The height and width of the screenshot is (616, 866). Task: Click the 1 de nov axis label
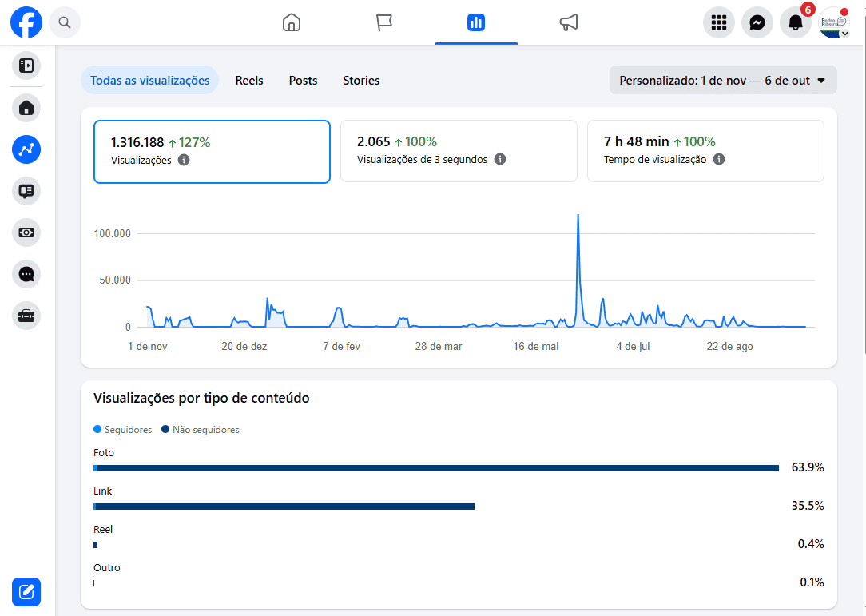coord(148,347)
